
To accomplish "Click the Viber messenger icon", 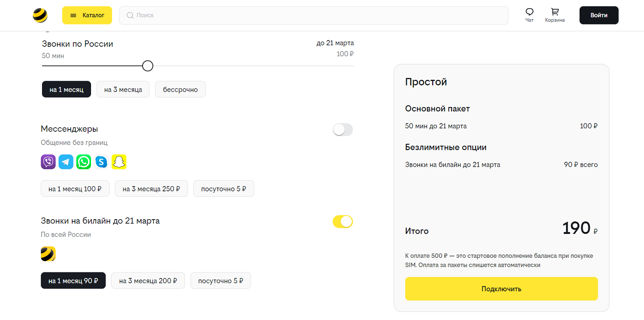I will [48, 162].
